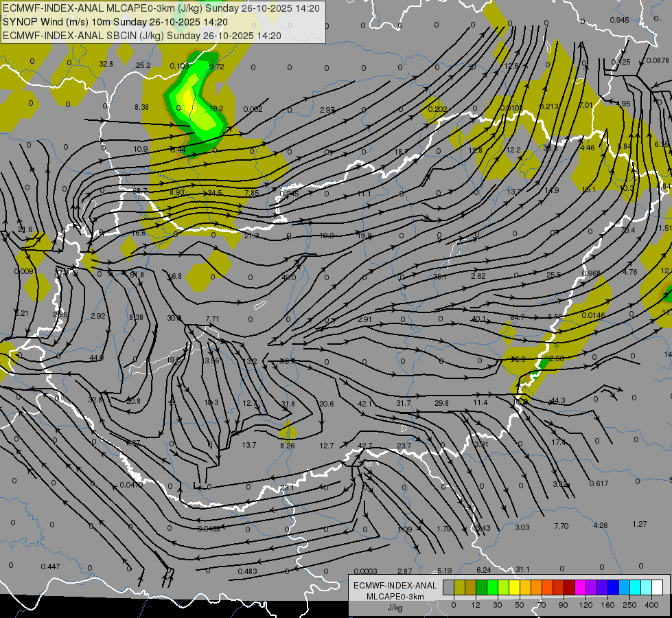Click the legend tick label 120
This screenshot has width=672, height=618.
click(x=586, y=605)
